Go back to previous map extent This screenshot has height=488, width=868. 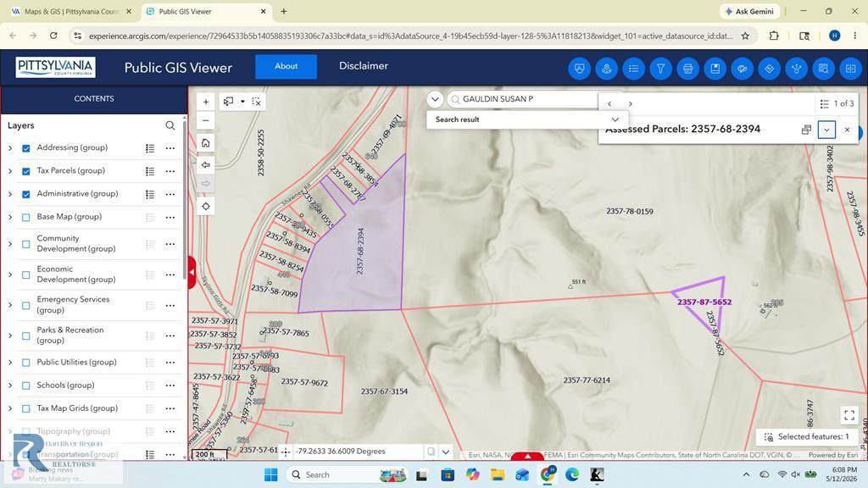[x=206, y=165]
